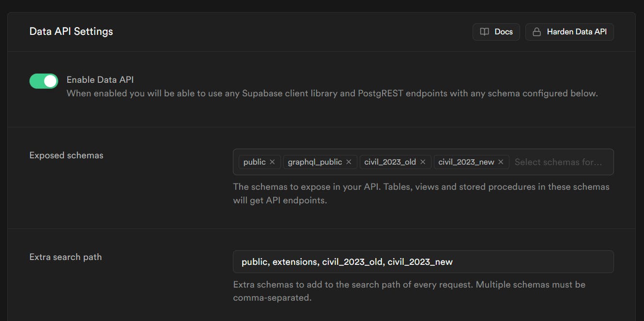Click the civil_2023_old chip label
Viewport: 644px width, 321px height.
coord(390,162)
